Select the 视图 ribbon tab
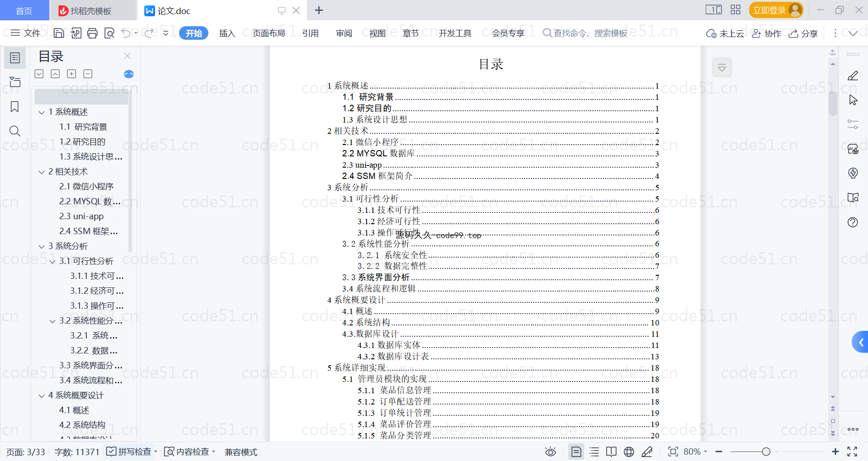 pyautogui.click(x=377, y=33)
